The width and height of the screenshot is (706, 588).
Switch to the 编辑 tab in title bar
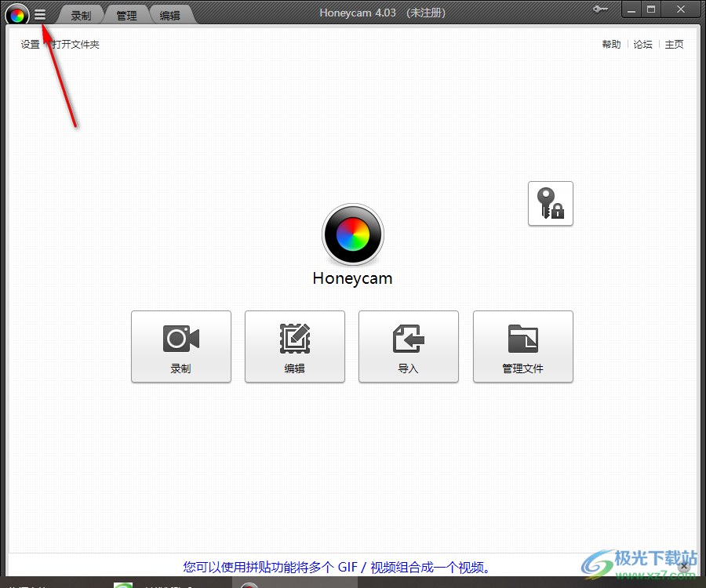pyautogui.click(x=170, y=16)
